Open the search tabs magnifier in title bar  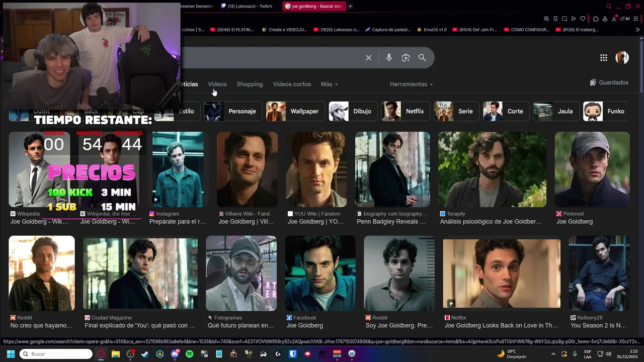pos(608,6)
